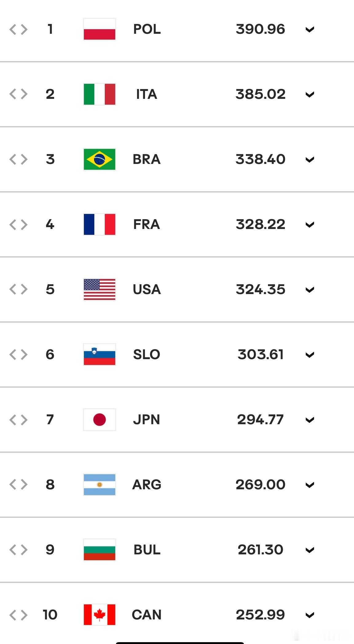Select the Japan flag icon
354x644 pixels.
pos(100,420)
